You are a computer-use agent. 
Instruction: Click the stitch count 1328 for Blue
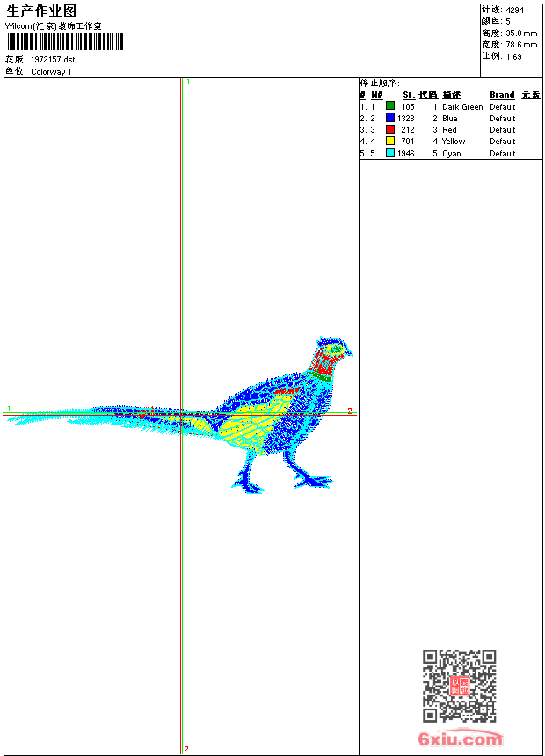coord(405,119)
